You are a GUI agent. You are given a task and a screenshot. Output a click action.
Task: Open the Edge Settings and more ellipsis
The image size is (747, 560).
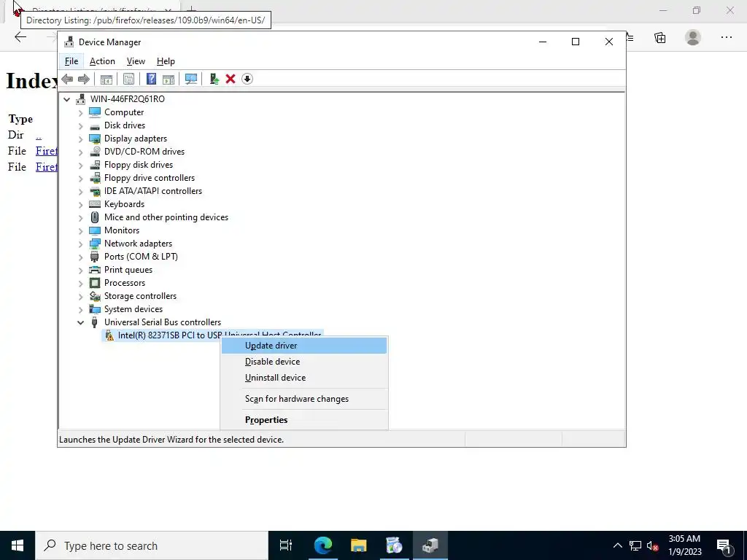(726, 37)
